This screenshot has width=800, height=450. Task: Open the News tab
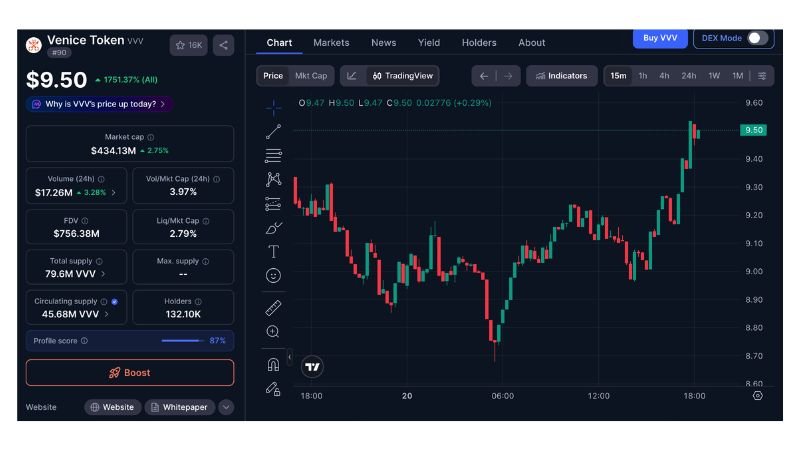(384, 43)
